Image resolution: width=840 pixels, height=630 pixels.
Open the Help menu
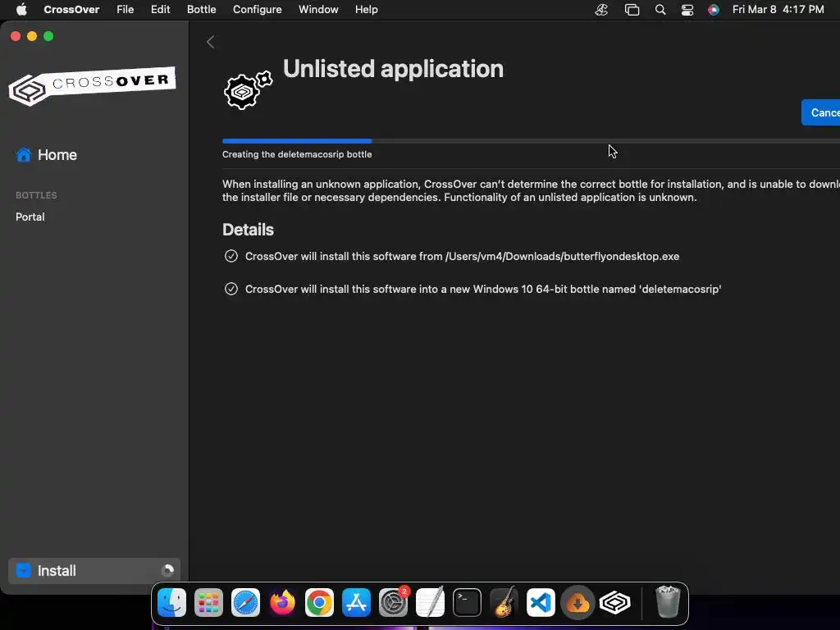tap(367, 10)
